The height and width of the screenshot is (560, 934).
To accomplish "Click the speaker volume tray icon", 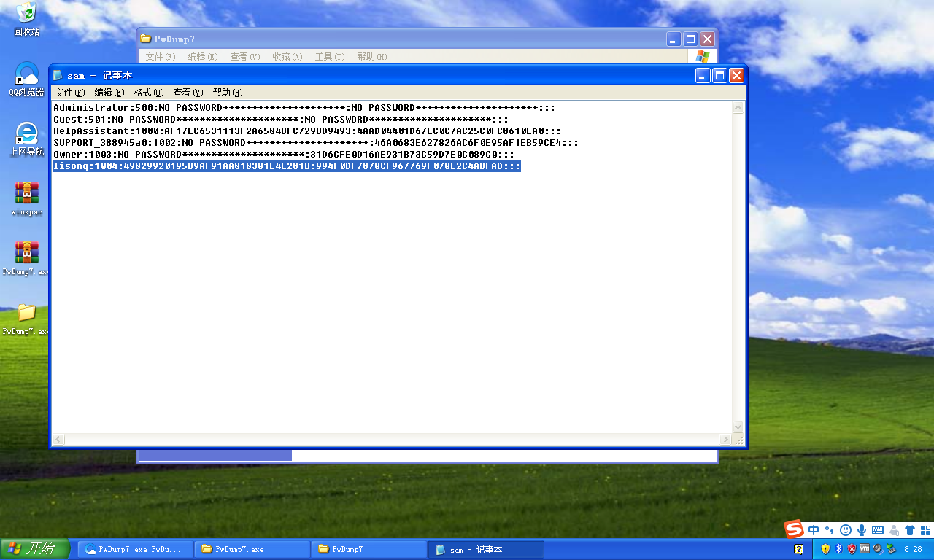I will pyautogui.click(x=878, y=549).
